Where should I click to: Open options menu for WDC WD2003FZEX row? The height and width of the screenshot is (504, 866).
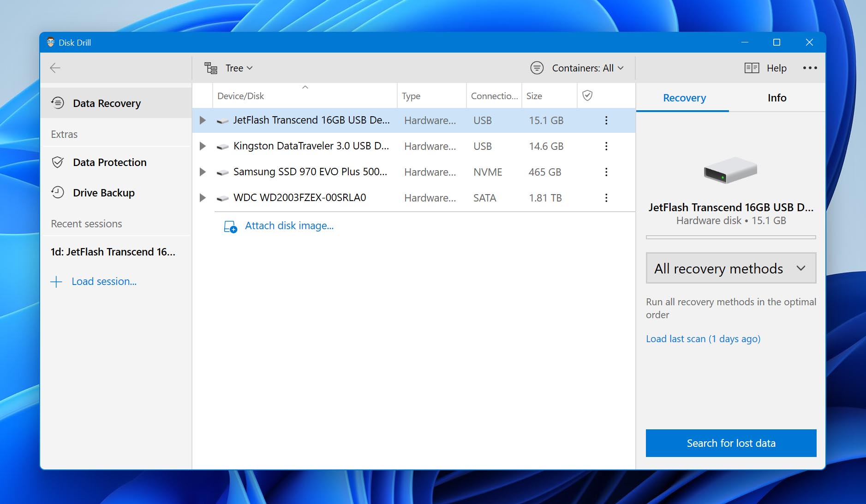606,198
